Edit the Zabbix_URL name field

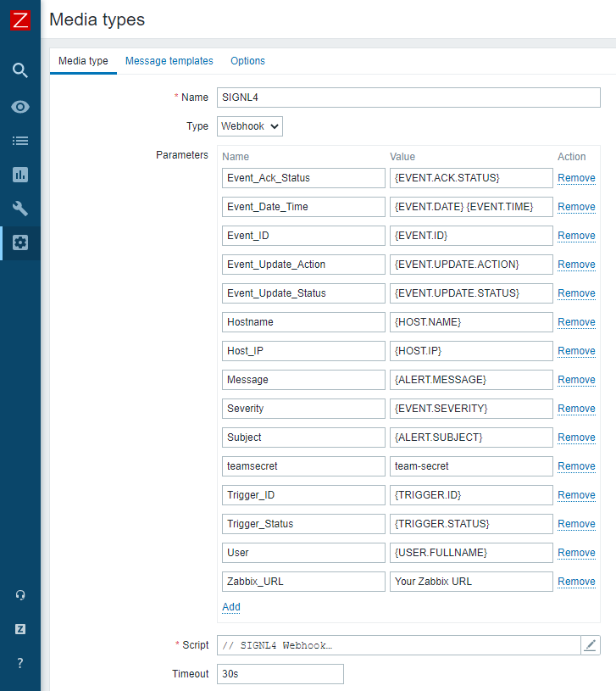[x=303, y=582]
